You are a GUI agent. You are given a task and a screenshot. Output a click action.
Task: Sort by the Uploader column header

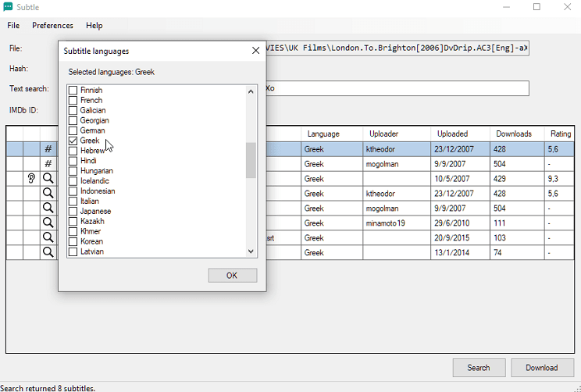click(397, 134)
